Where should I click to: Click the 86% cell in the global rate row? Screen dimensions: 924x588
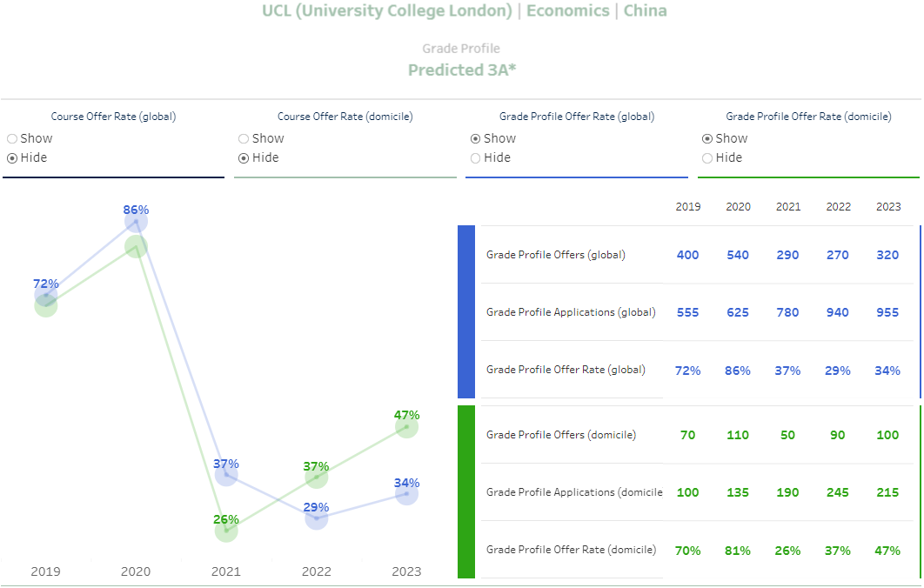[x=738, y=371]
